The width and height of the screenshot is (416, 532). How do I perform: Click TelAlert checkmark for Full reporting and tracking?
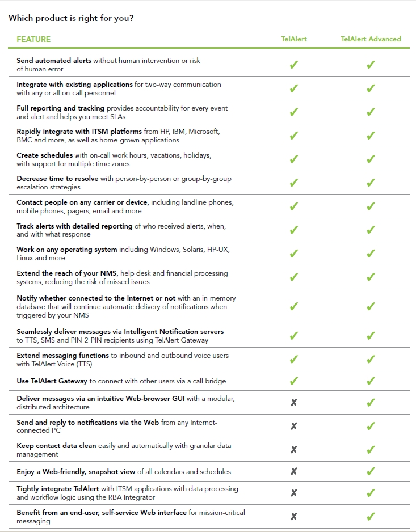pos(294,112)
